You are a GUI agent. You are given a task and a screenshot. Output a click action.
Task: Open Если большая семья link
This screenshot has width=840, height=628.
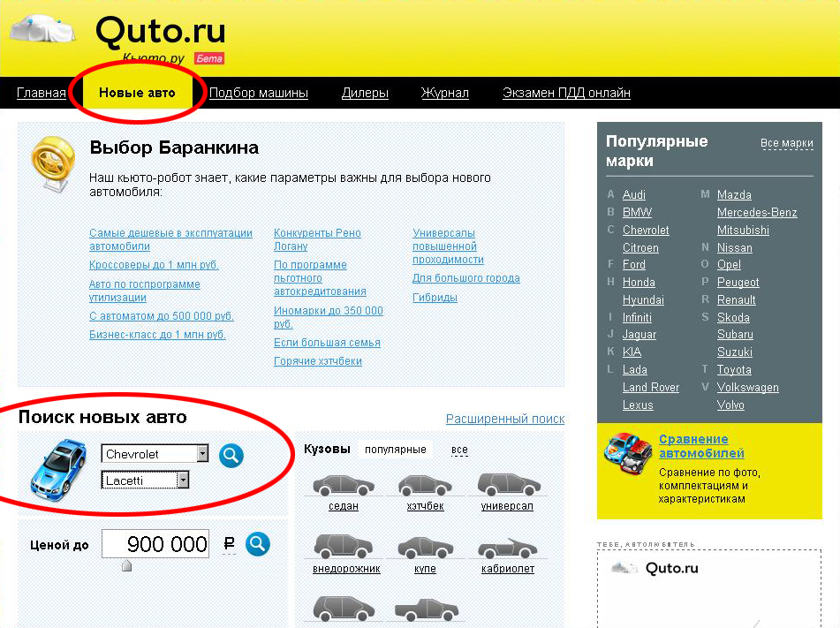point(327,343)
